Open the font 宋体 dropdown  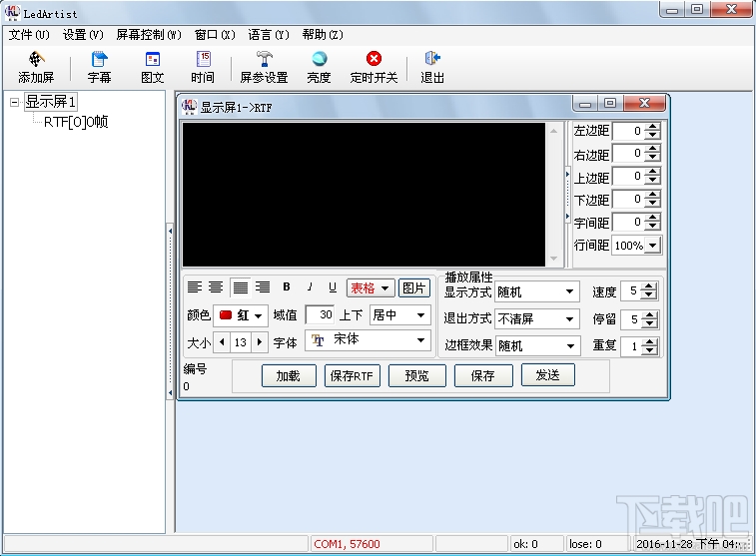pos(368,339)
